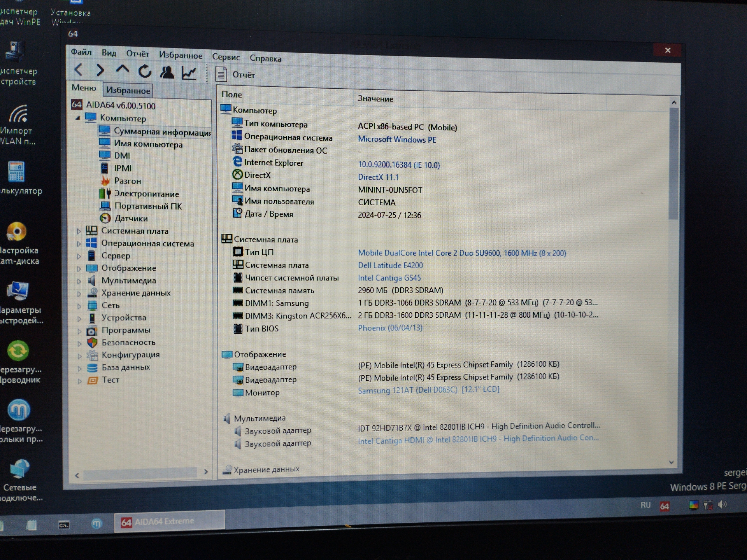
Task: Collapse the Компьютер tree node
Action: point(77,118)
